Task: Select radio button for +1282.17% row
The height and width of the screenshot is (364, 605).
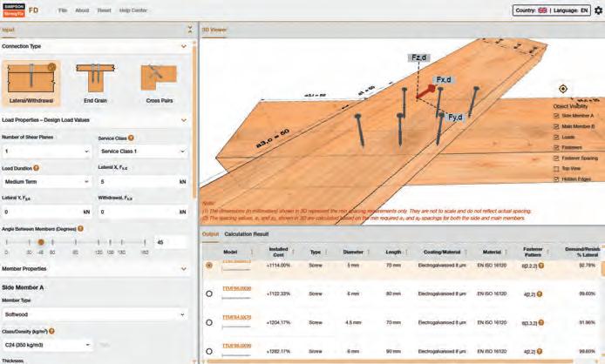Action: tap(209, 351)
